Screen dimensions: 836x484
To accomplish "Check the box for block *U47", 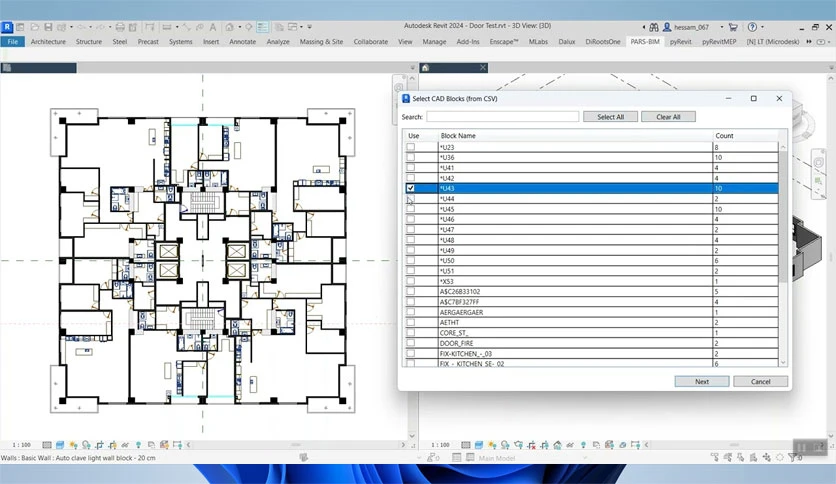I will [x=411, y=230].
